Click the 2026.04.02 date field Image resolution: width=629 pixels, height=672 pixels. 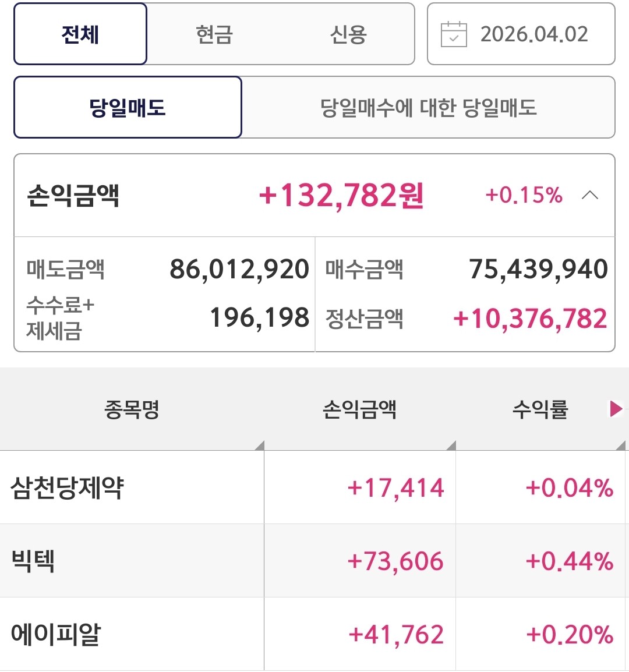tap(533, 34)
